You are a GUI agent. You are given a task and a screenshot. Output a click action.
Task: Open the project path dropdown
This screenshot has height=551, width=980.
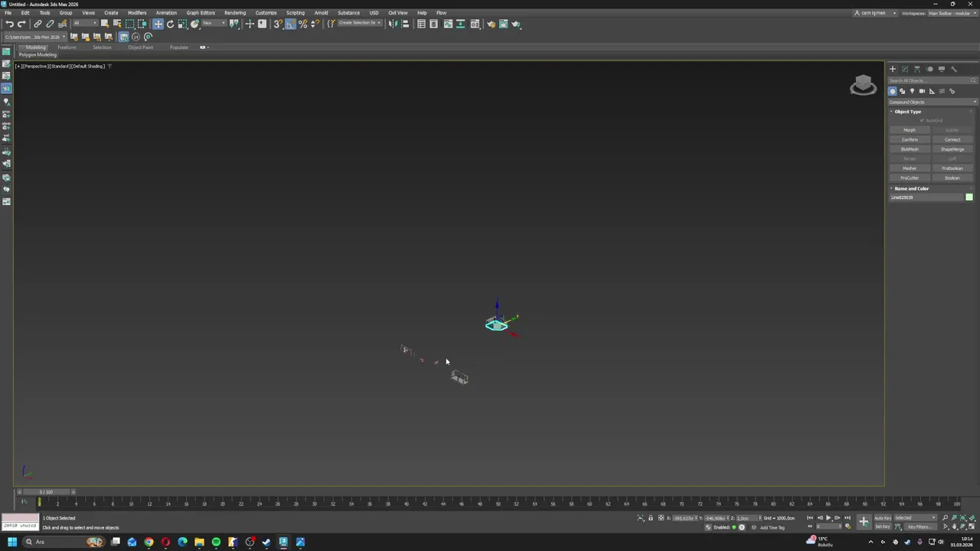[x=35, y=37]
